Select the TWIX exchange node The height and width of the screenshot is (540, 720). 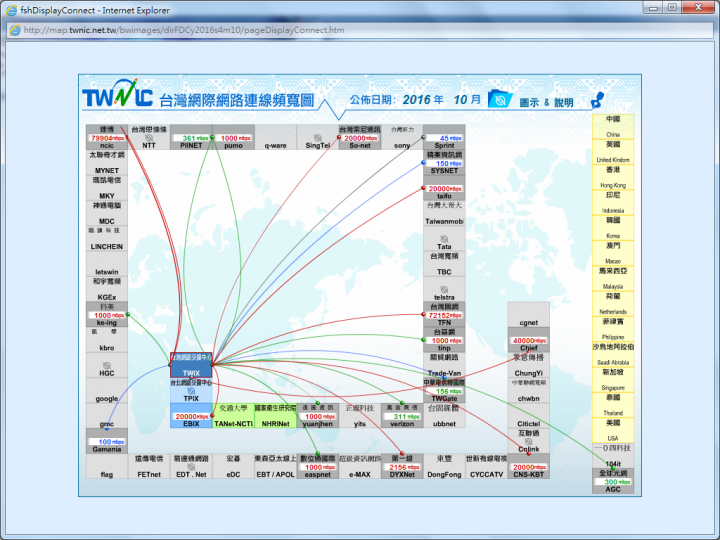(x=191, y=365)
